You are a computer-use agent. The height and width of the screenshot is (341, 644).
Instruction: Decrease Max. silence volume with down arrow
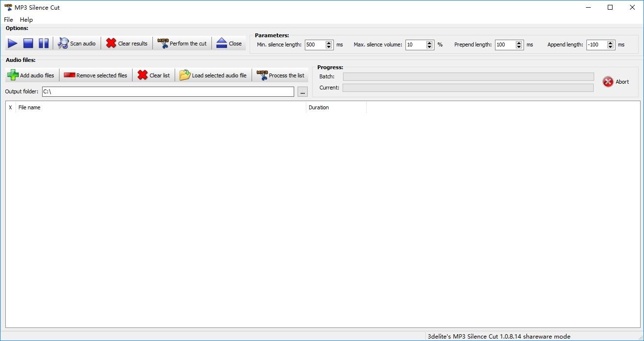430,47
